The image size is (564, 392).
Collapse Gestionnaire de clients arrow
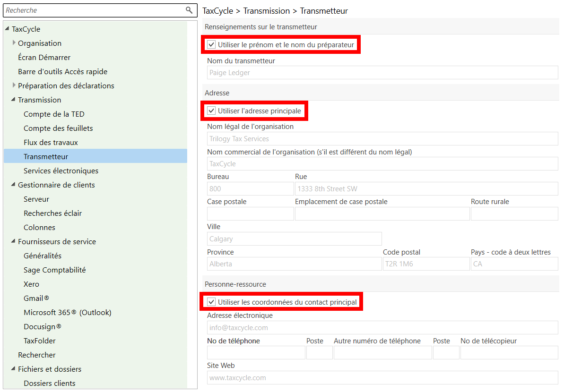click(x=13, y=185)
